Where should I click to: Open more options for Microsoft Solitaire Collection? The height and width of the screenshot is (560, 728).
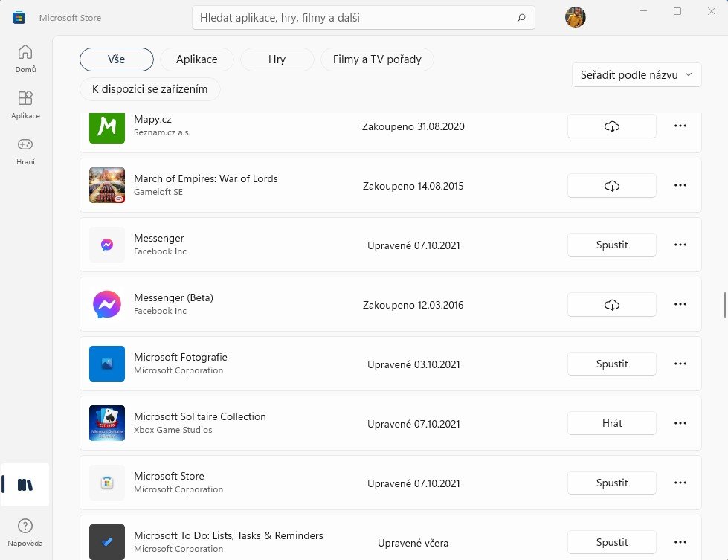(x=680, y=423)
